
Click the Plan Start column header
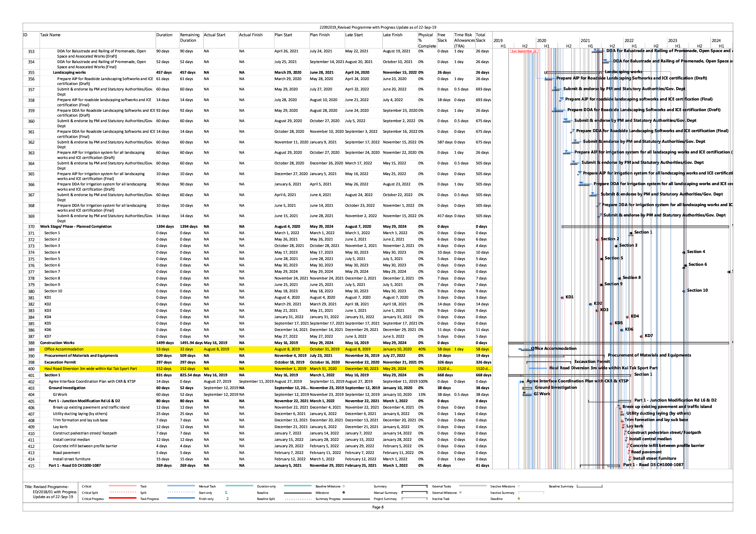click(283, 35)
